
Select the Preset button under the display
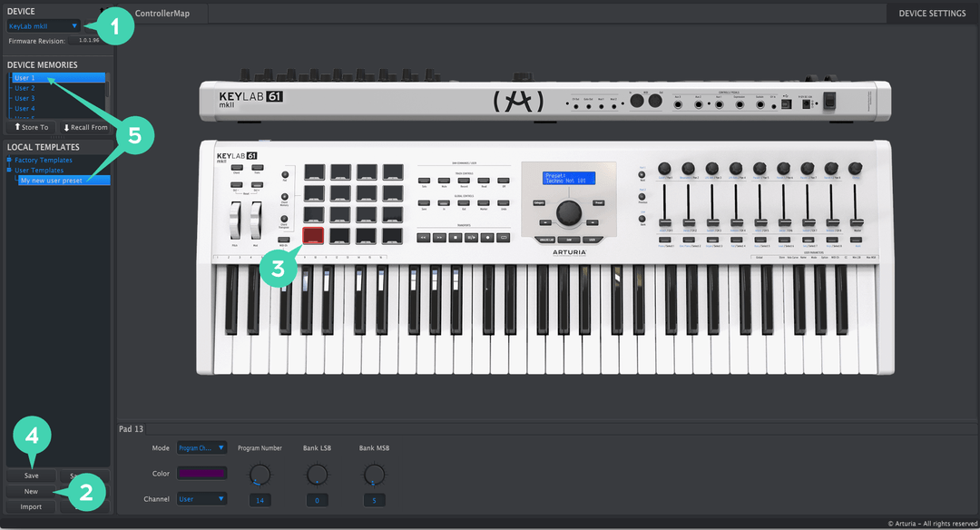[598, 202]
